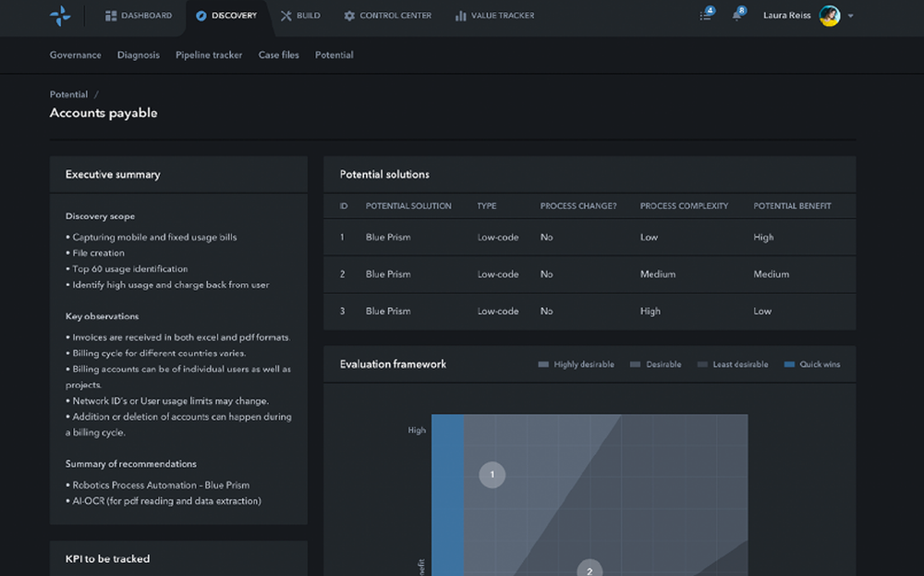Click High complexity value in row 3
This screenshot has width=924, height=576.
click(650, 312)
